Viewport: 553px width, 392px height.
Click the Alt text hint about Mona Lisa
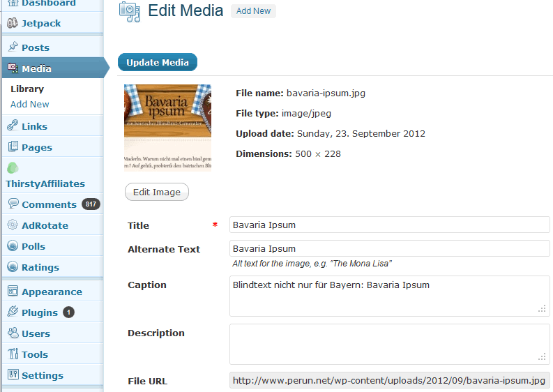click(x=312, y=264)
